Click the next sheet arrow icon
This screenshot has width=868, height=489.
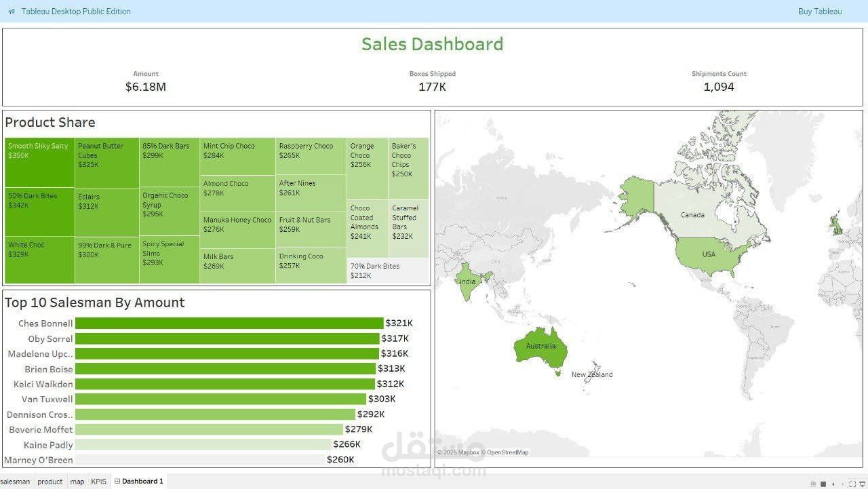[843, 484]
